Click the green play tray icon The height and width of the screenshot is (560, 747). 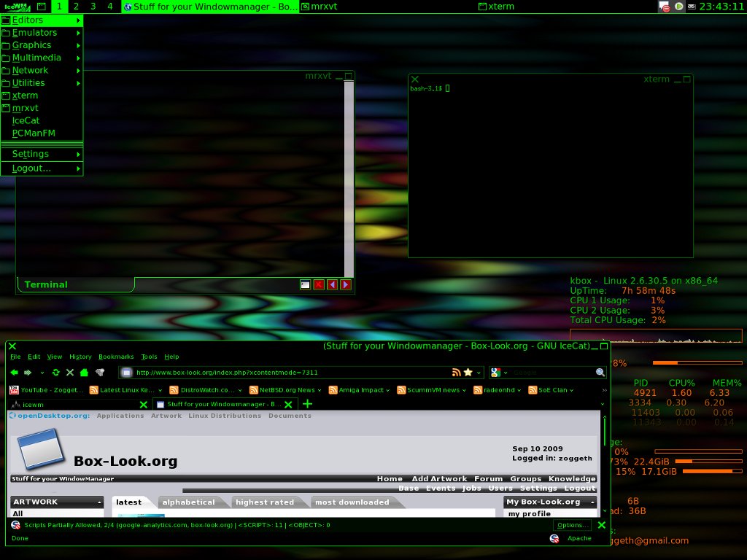679,6
